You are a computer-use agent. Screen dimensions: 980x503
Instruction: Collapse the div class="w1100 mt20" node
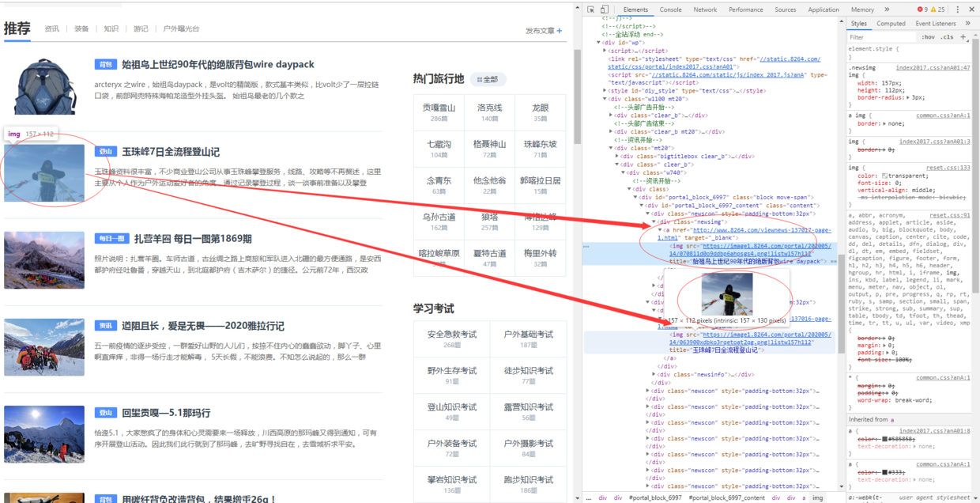point(605,99)
